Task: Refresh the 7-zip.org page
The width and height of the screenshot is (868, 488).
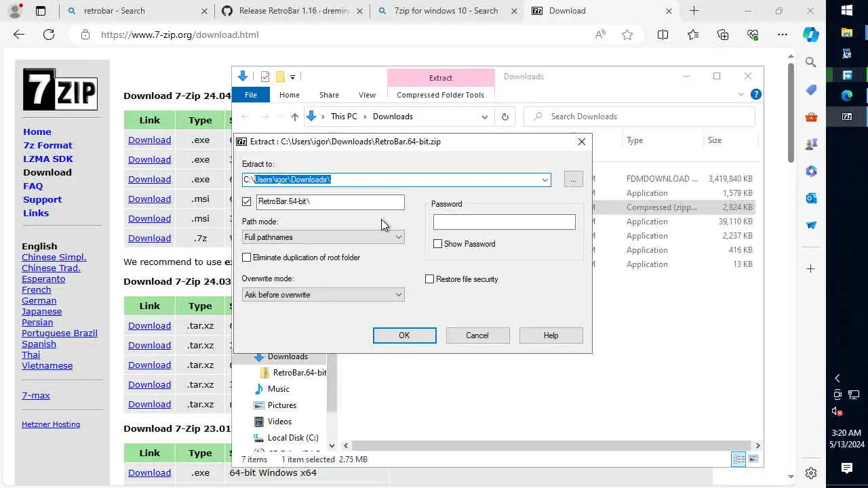Action: (49, 35)
